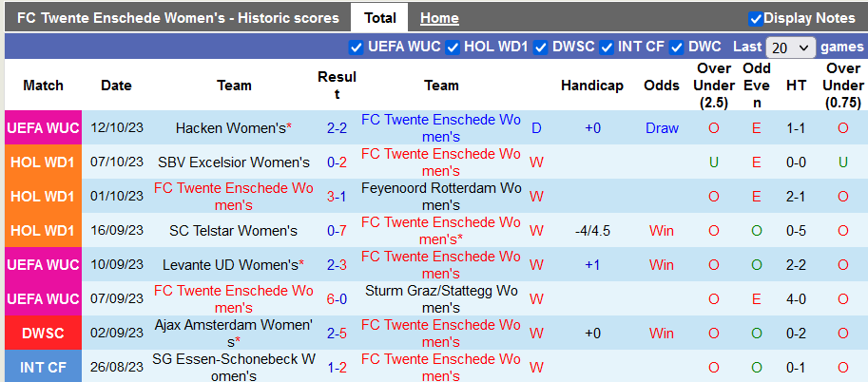Select Sturm Graz/Stattegg Women's team link
Screen dimensions: 868x382
click(441, 298)
